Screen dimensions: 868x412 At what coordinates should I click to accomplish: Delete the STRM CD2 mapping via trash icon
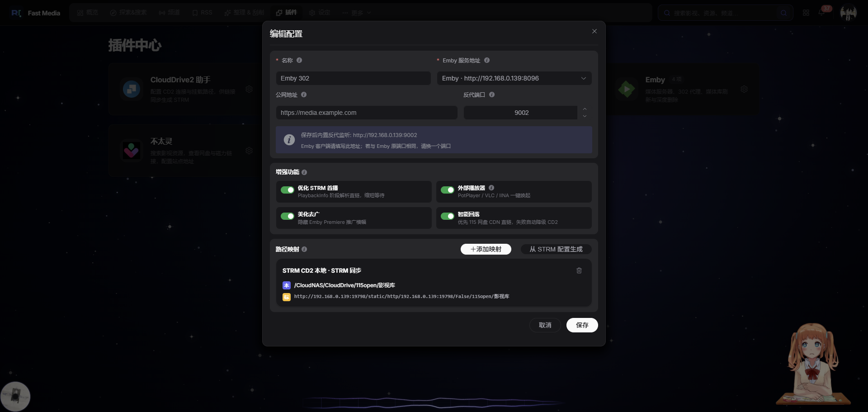tap(579, 270)
